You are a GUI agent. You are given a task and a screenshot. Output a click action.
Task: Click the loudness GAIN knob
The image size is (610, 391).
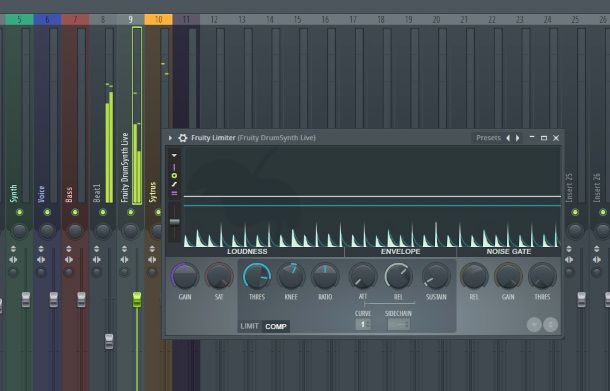tap(185, 276)
